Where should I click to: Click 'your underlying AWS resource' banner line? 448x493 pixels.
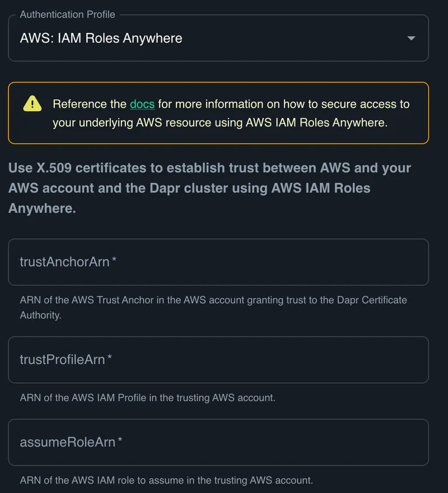(220, 123)
